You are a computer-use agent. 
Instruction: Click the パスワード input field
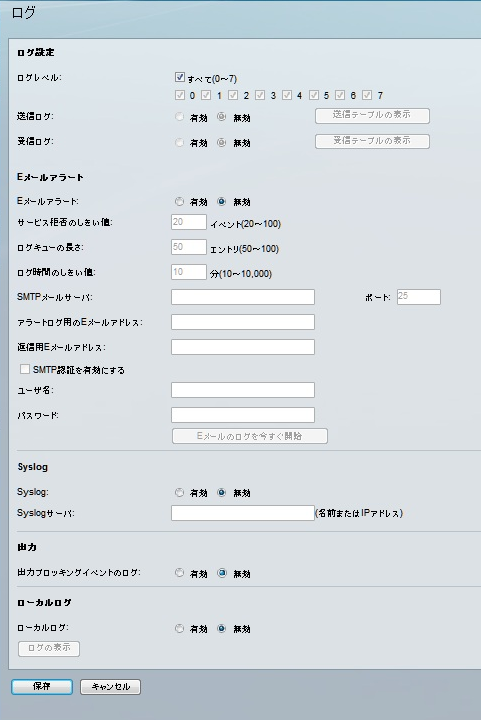[x=243, y=415]
